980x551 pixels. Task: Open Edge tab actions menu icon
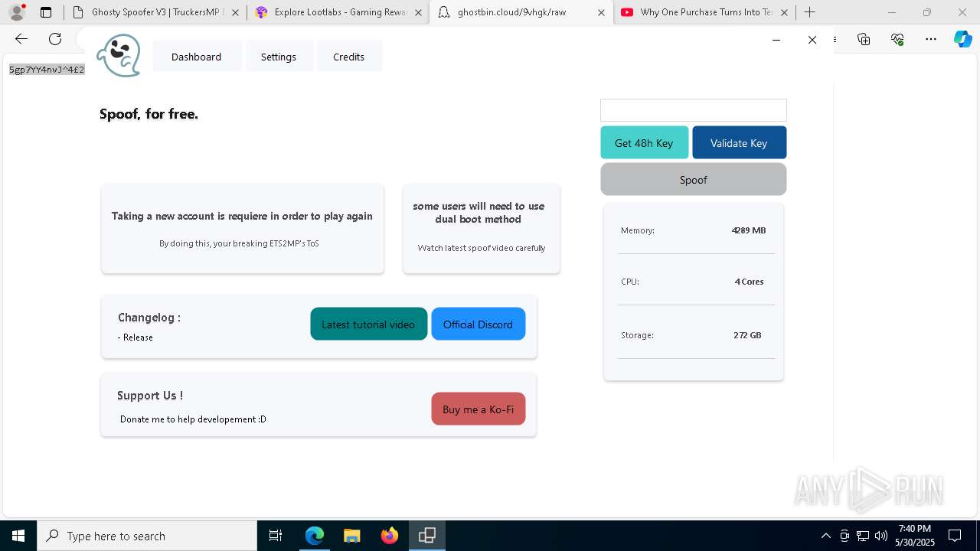coord(46,12)
